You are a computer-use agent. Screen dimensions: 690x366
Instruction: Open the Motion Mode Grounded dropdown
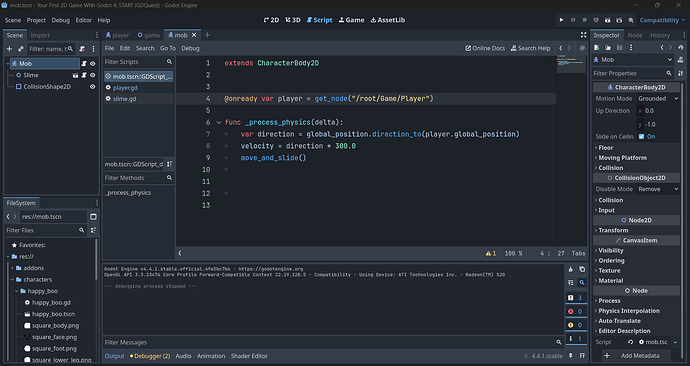[x=658, y=99]
